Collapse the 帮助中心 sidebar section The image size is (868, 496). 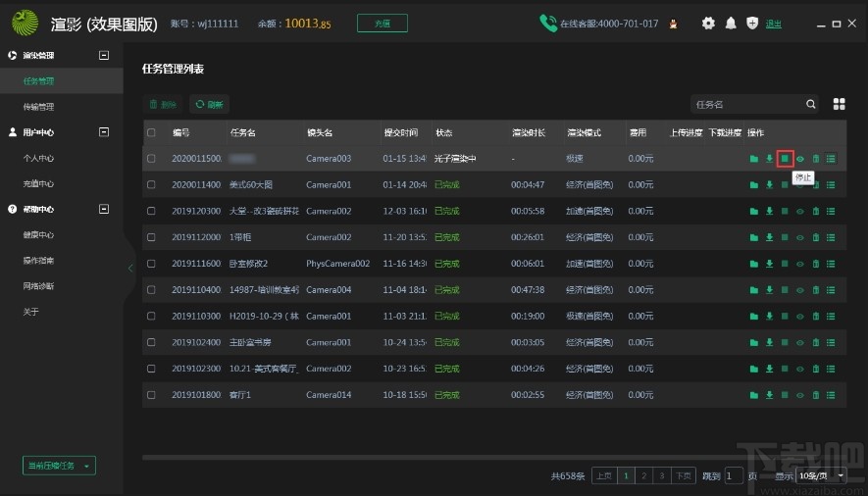point(104,209)
